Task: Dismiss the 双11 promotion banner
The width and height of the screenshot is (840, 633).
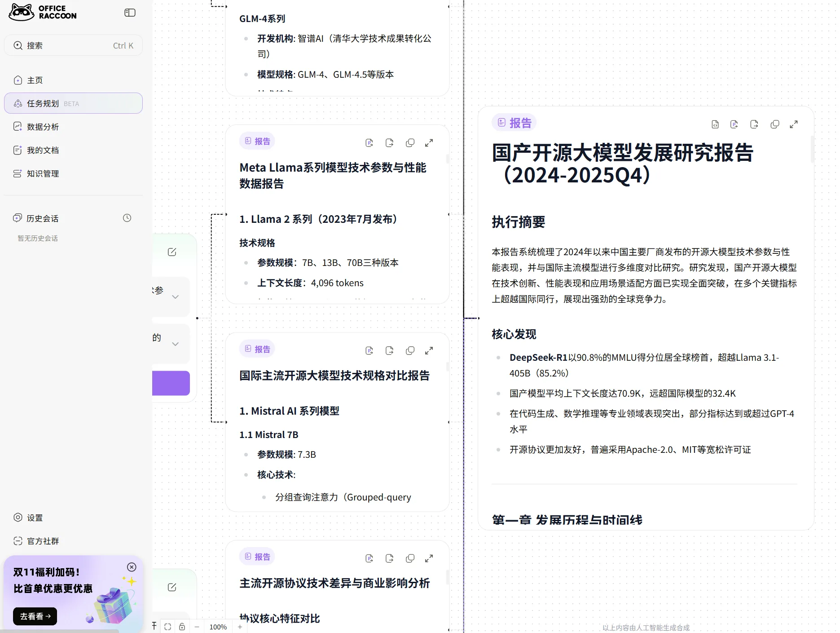Action: pos(132,567)
